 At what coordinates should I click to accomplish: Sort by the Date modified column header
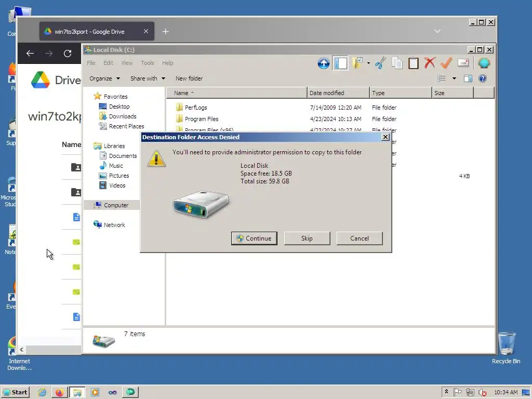338,92
